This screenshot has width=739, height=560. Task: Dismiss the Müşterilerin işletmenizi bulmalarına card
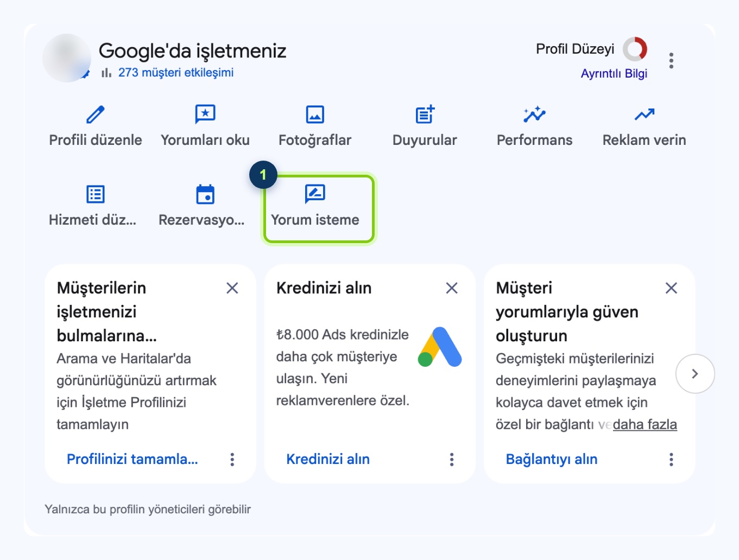pos(232,288)
